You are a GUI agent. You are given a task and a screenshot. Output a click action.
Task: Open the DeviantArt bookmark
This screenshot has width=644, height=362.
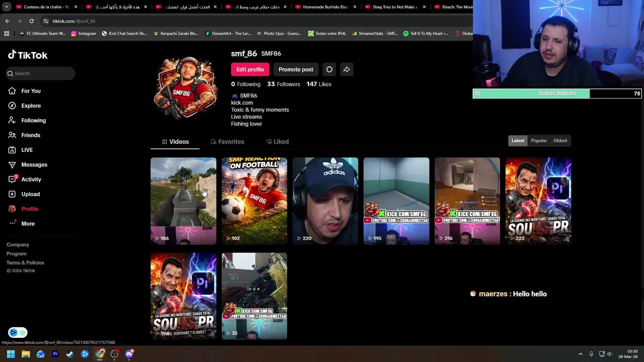tap(228, 34)
